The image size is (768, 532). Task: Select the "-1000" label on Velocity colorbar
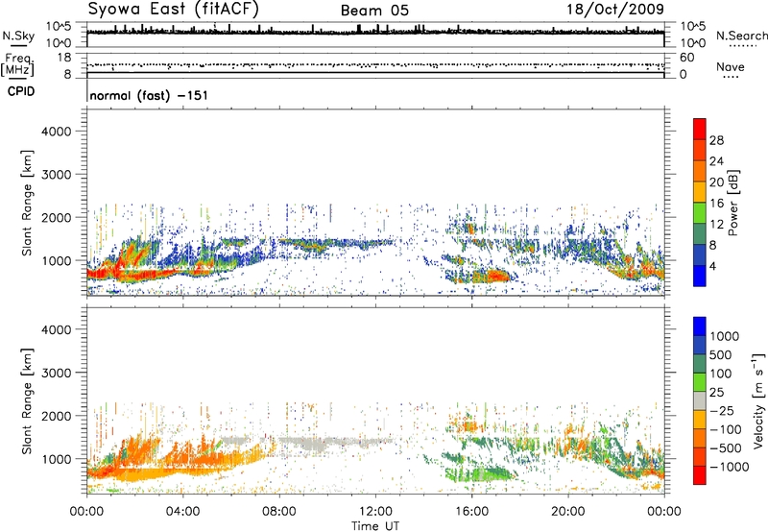(730, 467)
